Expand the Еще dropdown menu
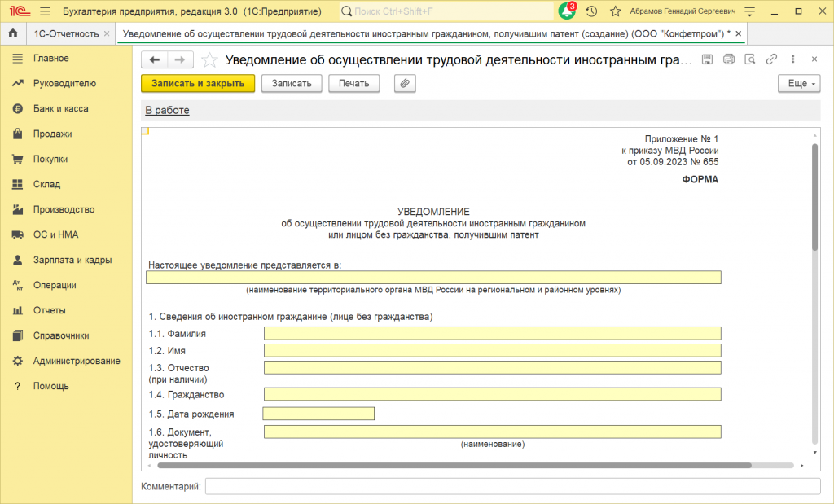834x504 pixels. pyautogui.click(x=798, y=83)
